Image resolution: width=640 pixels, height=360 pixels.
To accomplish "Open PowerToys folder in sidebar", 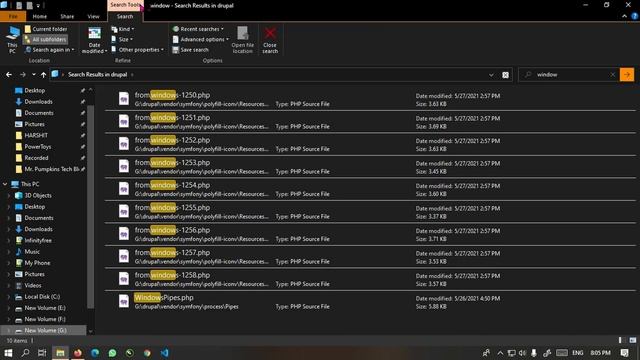I will pos(38,147).
